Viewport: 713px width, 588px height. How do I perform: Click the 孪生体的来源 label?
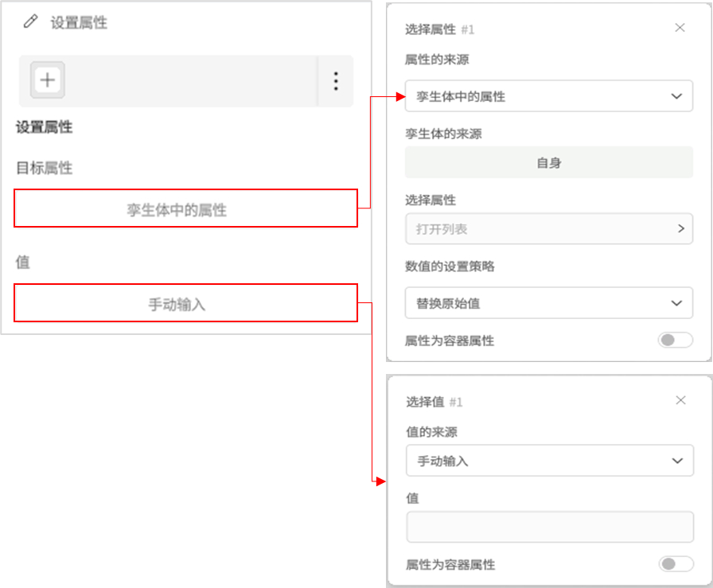point(443,134)
